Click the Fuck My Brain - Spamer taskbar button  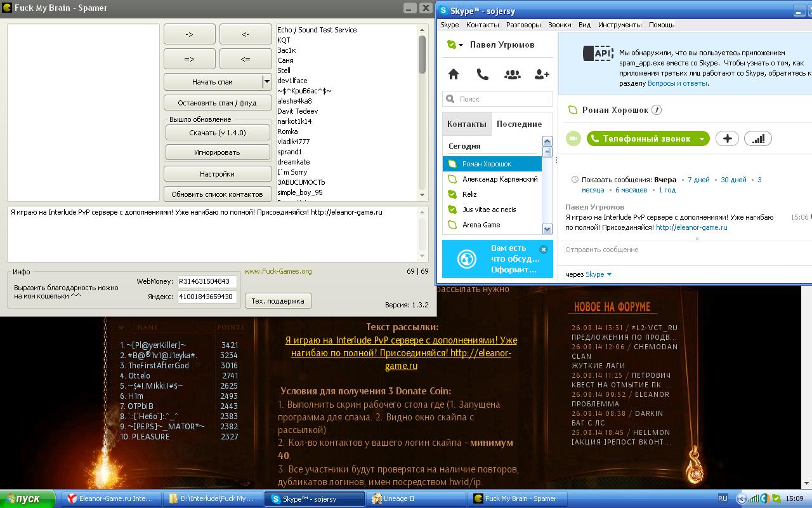click(518, 499)
